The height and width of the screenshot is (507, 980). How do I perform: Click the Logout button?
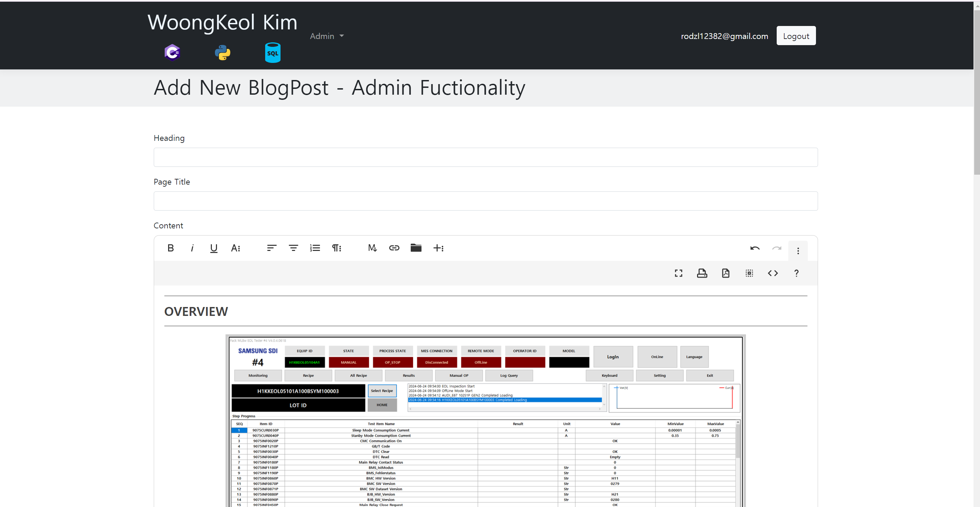(x=796, y=36)
